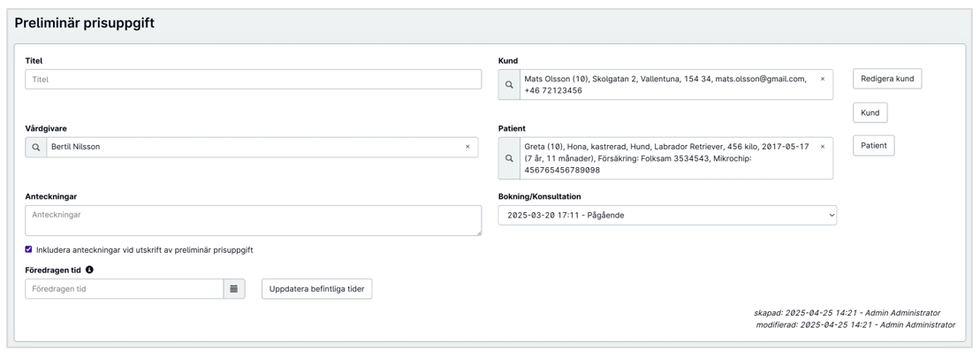Click the Föredragen tid label
This screenshot has height=358, width=980.
tap(53, 270)
